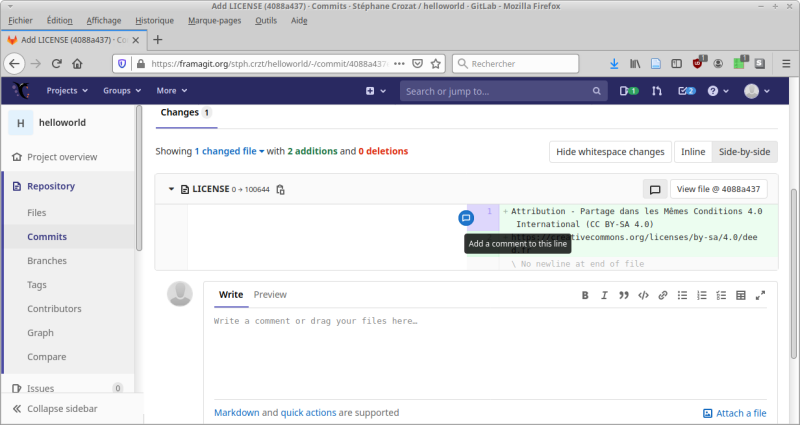Expand the More dropdown
800x425 pixels.
(172, 91)
